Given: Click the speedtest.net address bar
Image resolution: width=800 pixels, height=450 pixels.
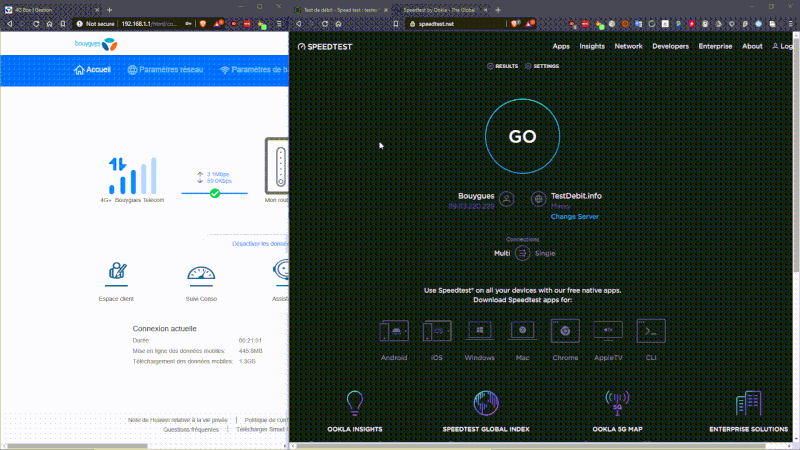Looking at the screenshot, I should tap(457, 24).
